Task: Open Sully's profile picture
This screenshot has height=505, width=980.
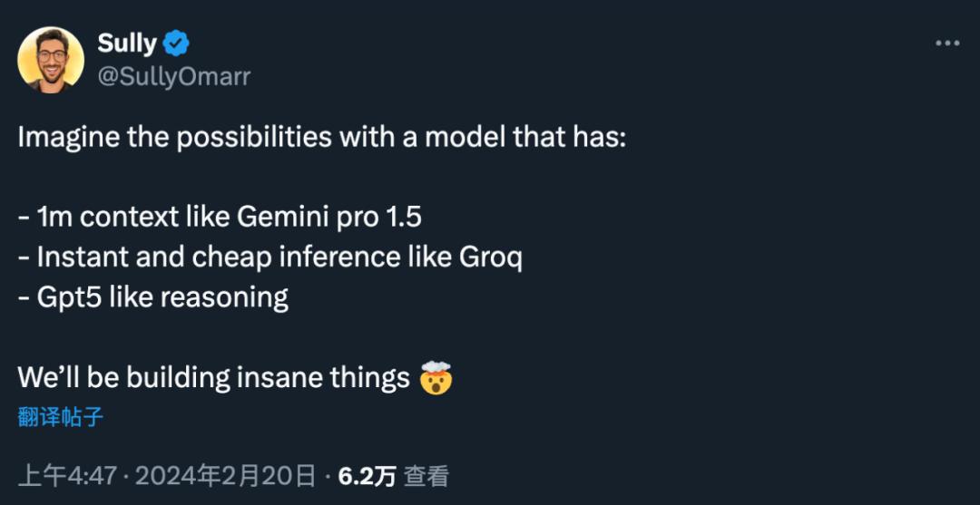Action: pyautogui.click(x=51, y=60)
